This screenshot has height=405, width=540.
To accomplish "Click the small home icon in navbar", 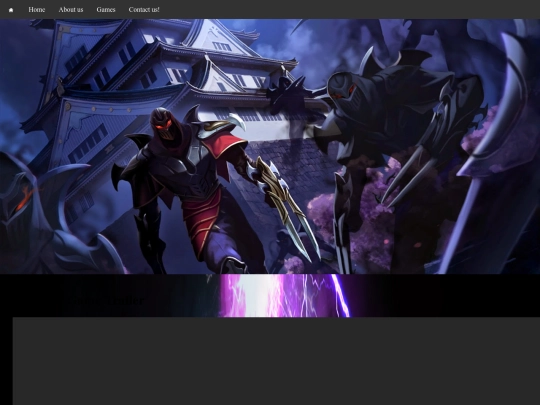I will [x=11, y=10].
